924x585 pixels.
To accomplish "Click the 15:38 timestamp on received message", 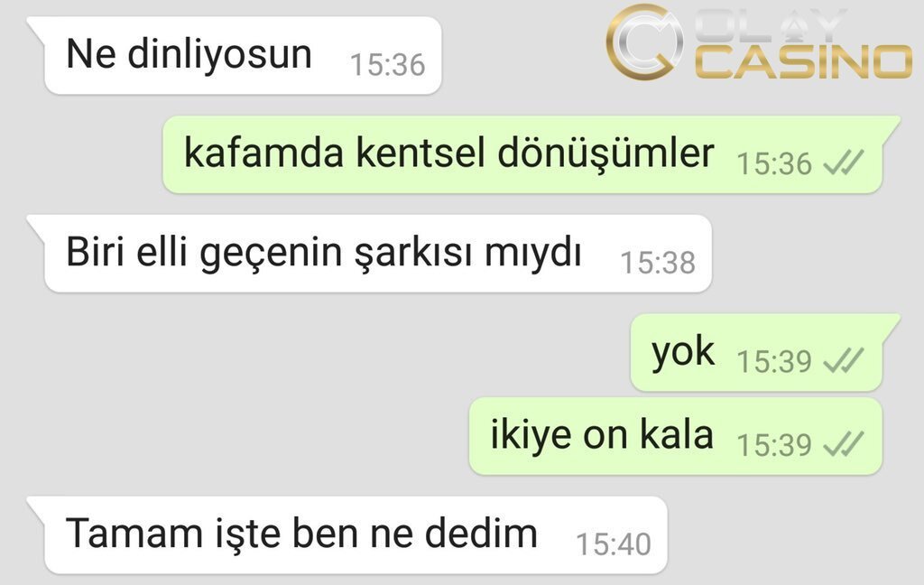I will (658, 263).
